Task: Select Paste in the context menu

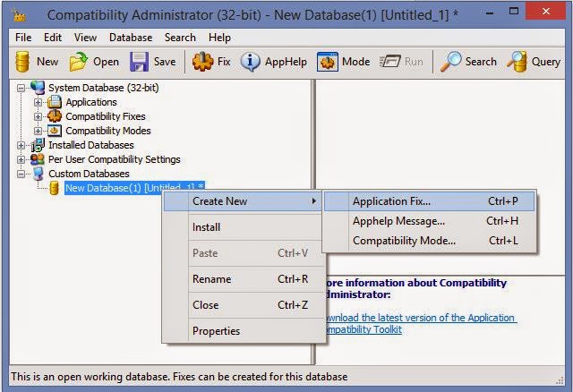Action: tap(244, 253)
